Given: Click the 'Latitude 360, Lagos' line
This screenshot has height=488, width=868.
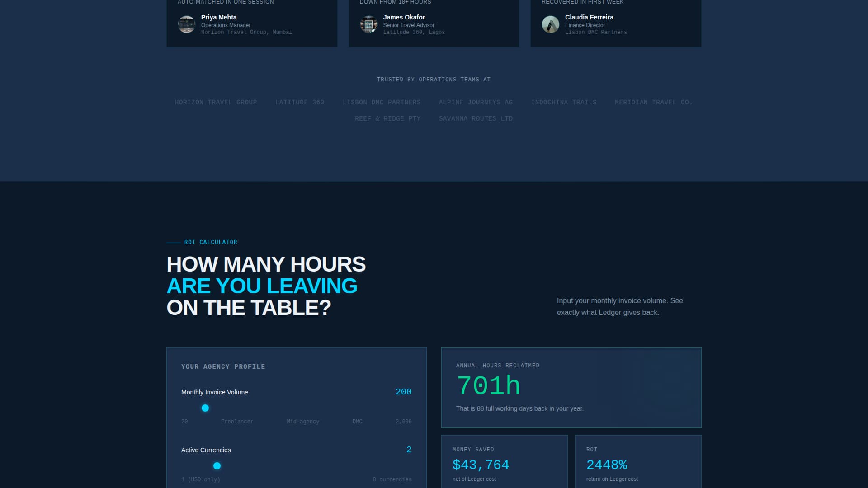Looking at the screenshot, I should pos(414,32).
